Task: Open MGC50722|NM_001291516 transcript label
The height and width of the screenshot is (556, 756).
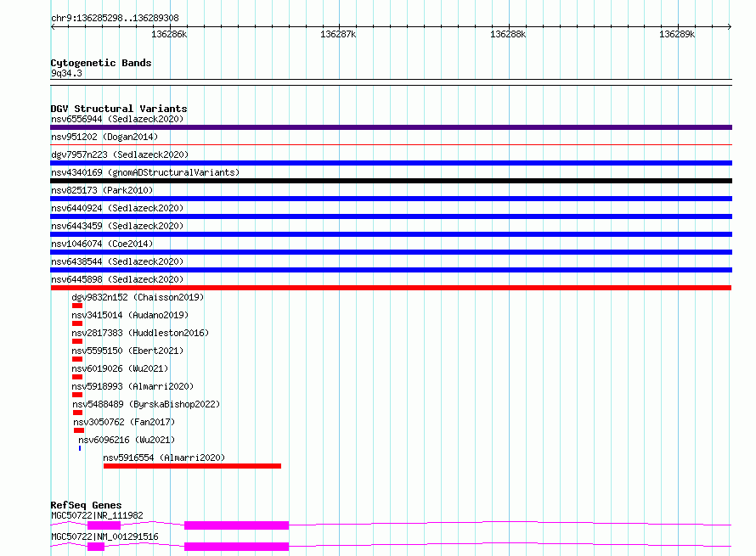Action: 104,536
